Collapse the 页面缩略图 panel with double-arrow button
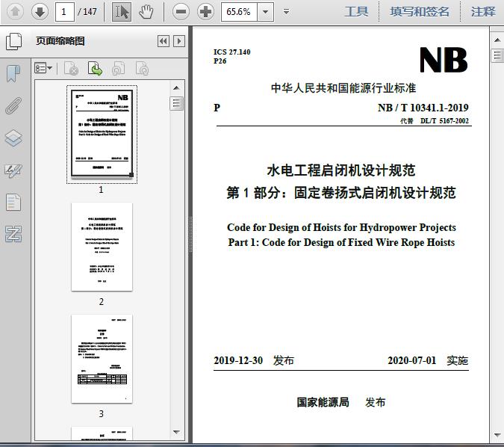Image resolution: width=504 pixels, height=447 pixels. 163,41
